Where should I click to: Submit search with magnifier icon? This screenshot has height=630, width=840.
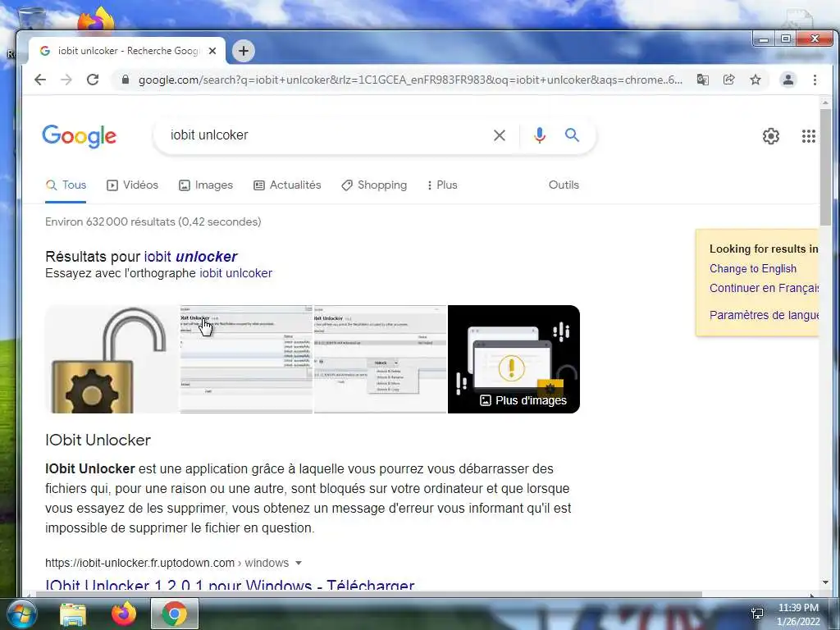coord(572,135)
